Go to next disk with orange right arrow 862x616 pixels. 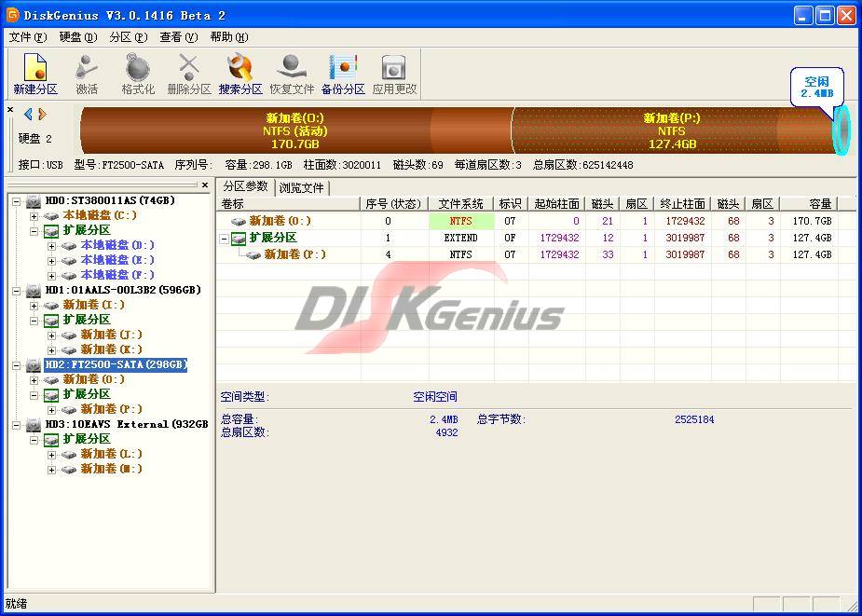42,115
